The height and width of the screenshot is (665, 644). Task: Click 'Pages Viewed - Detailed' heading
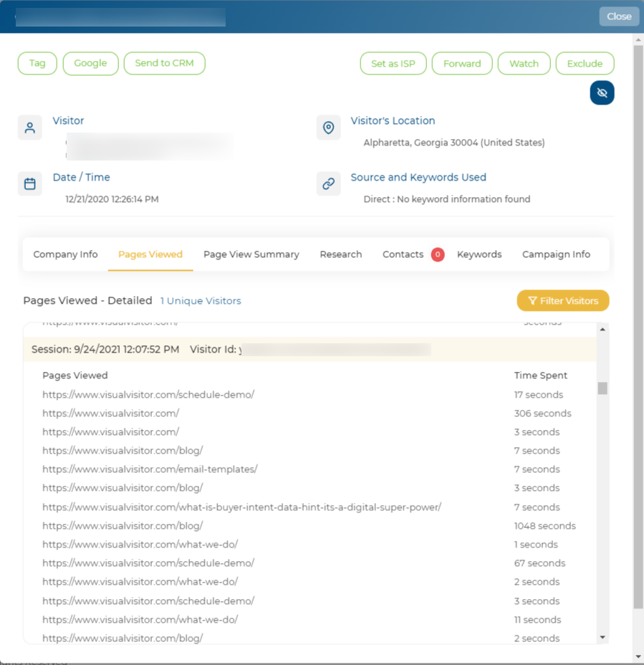[x=88, y=301]
